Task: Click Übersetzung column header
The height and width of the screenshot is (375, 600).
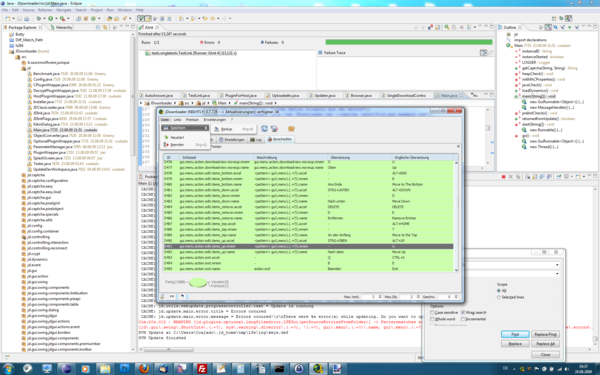Action: pos(360,157)
